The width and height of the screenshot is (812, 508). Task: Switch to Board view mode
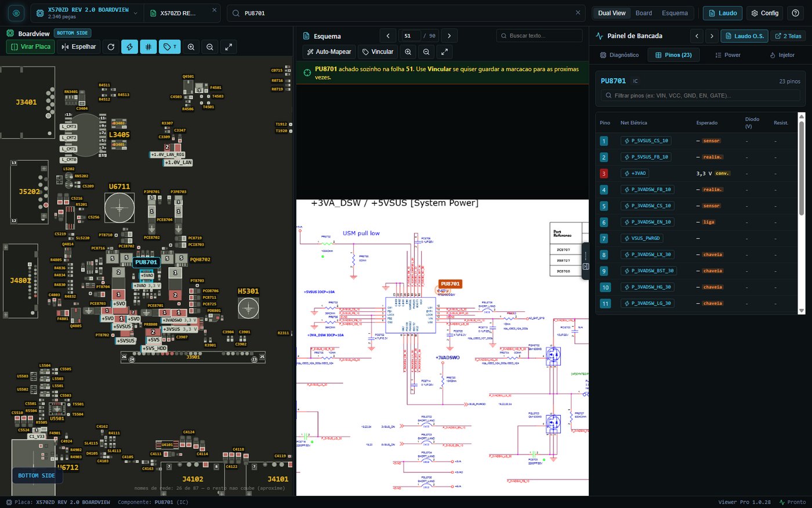(644, 13)
